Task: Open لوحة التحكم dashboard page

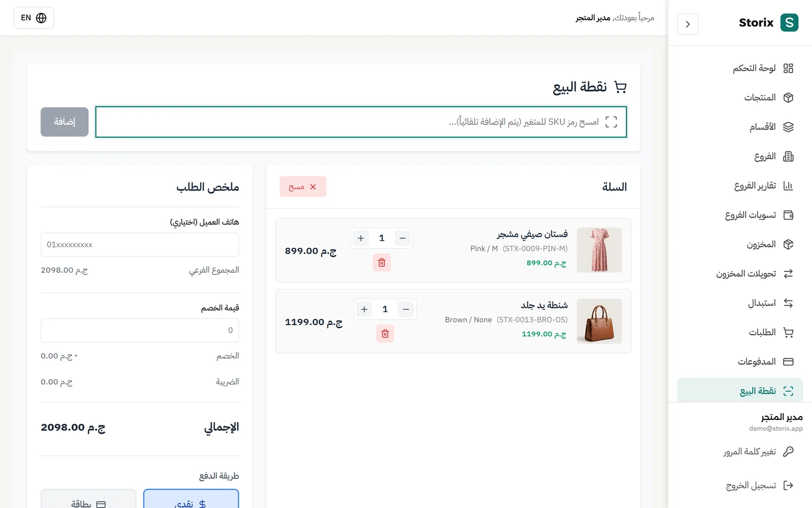Action: [x=740, y=68]
